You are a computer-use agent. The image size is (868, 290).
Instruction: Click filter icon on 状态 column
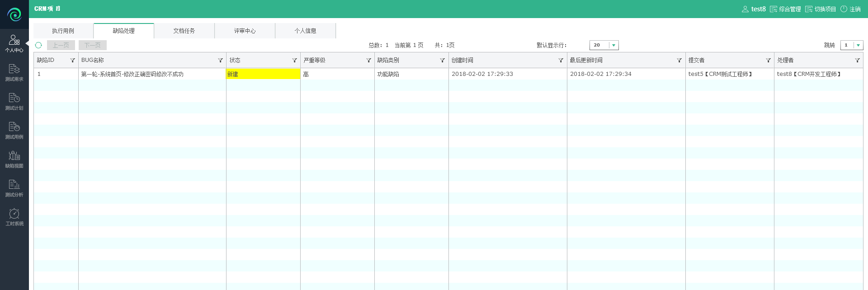click(294, 61)
